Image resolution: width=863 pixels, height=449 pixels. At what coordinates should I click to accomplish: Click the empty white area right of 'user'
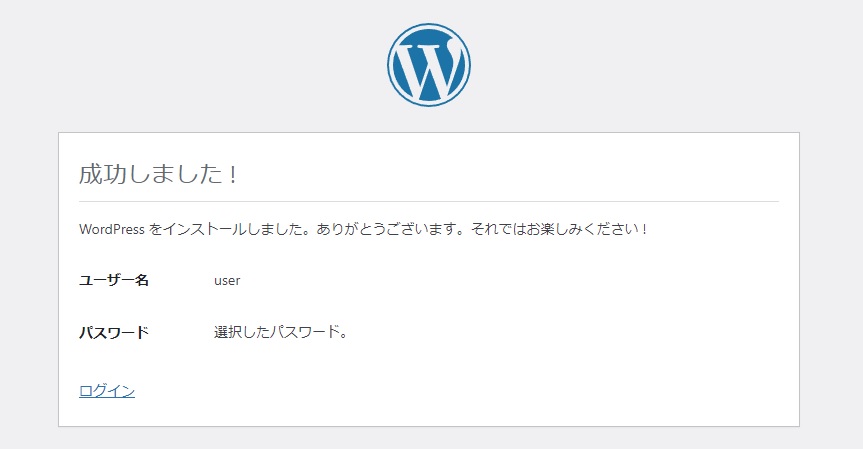point(500,280)
